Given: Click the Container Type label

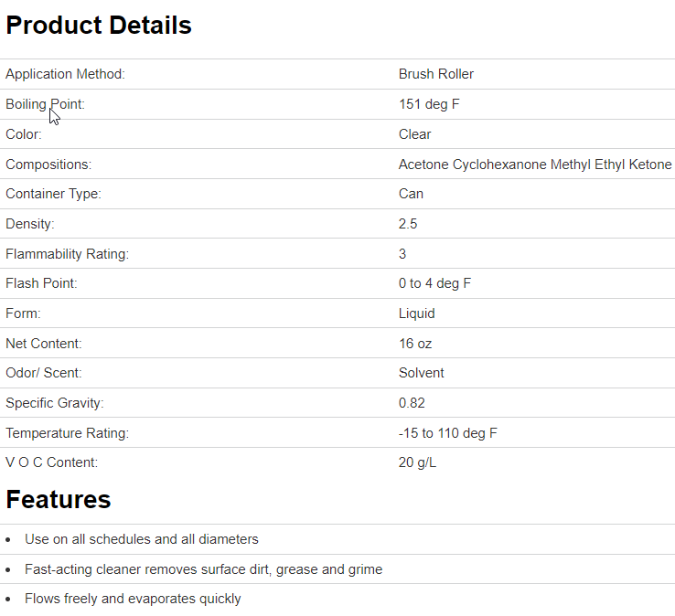Looking at the screenshot, I should tap(53, 194).
